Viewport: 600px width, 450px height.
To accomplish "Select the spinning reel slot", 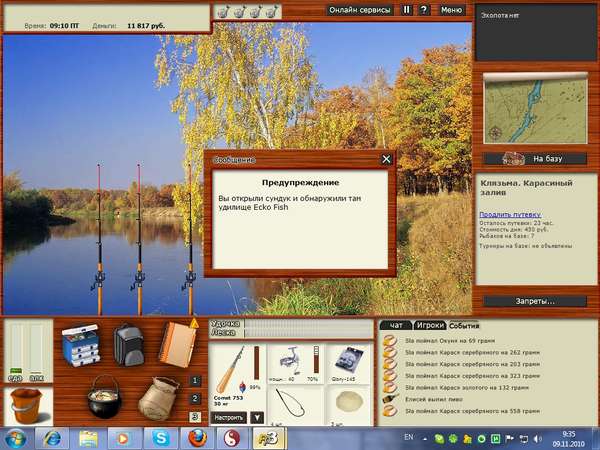I will (295, 364).
